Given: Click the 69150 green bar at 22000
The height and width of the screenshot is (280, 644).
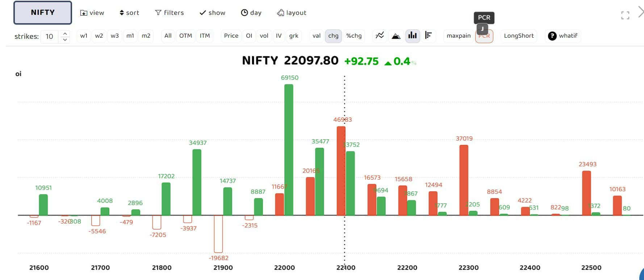Looking at the screenshot, I should [289, 150].
